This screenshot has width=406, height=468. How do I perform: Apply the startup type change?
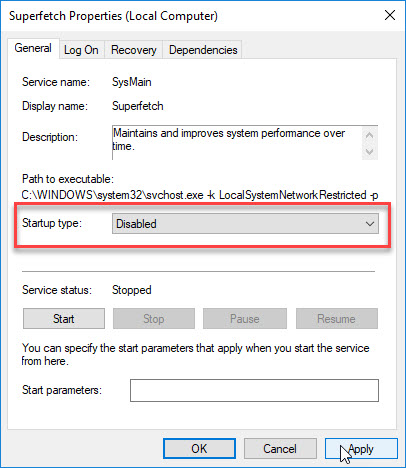point(361,449)
